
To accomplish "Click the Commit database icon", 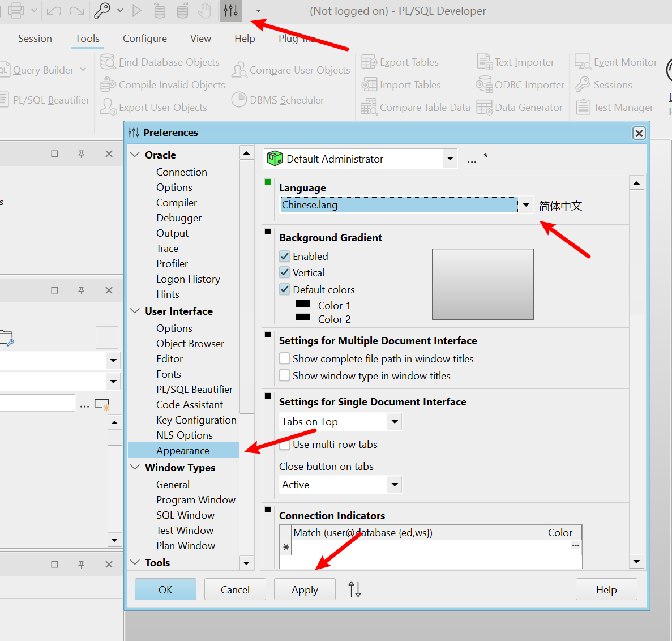I will tap(160, 11).
